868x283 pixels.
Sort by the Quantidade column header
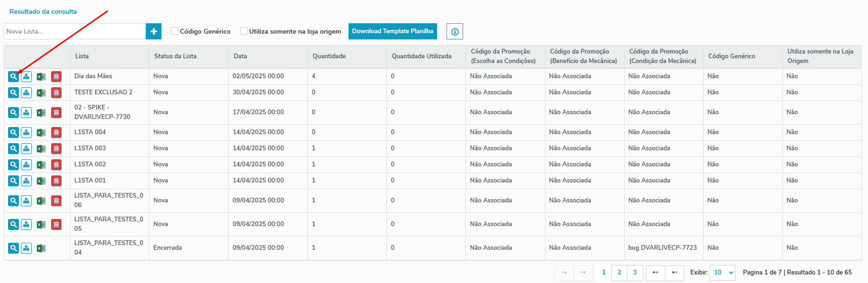pos(329,56)
